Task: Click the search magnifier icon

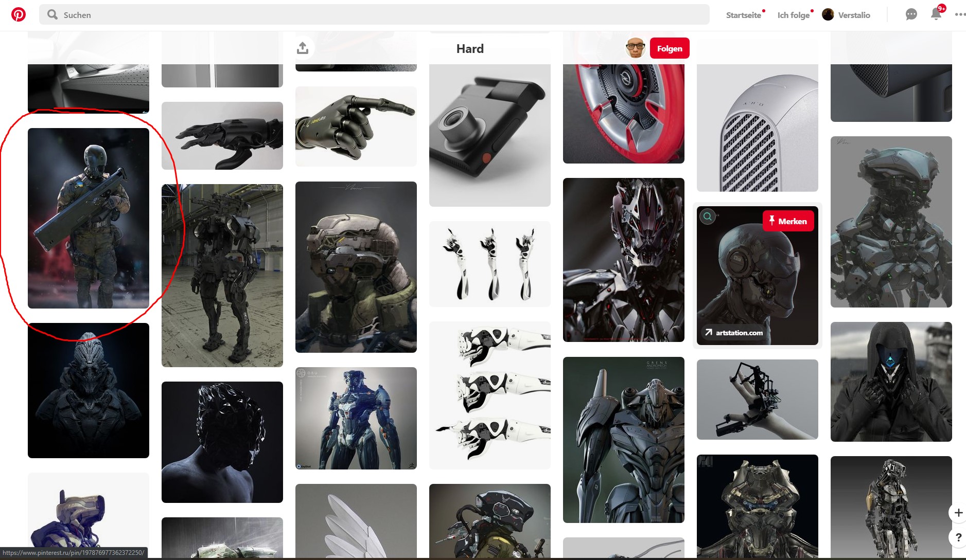Action: 52,14
